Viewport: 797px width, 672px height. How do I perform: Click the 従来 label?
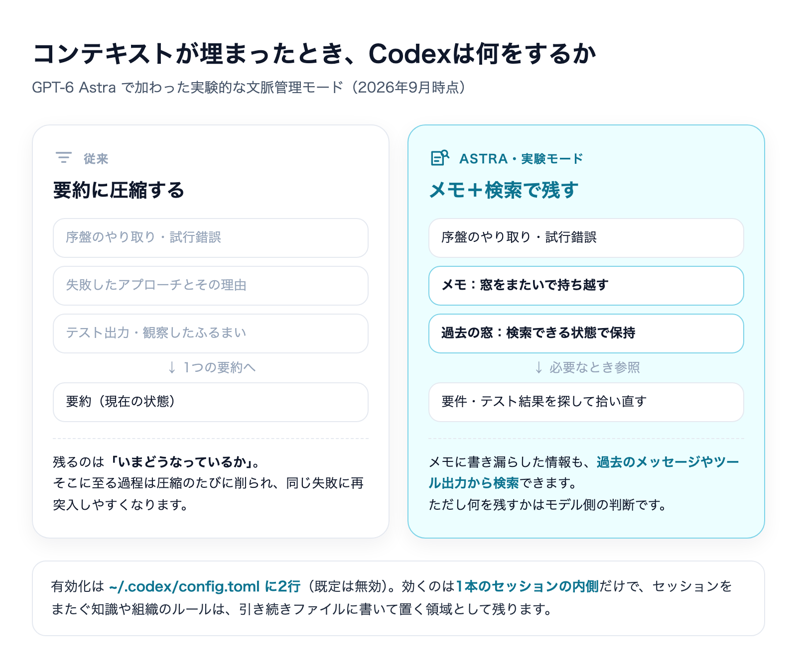pyautogui.click(x=96, y=159)
